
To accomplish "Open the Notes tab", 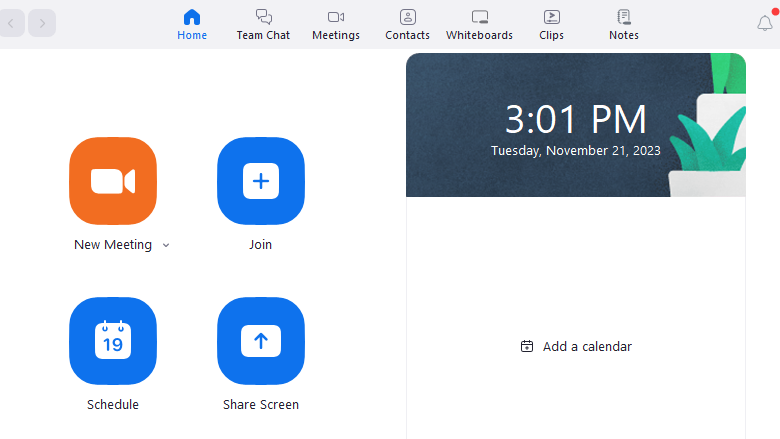I will click(624, 24).
